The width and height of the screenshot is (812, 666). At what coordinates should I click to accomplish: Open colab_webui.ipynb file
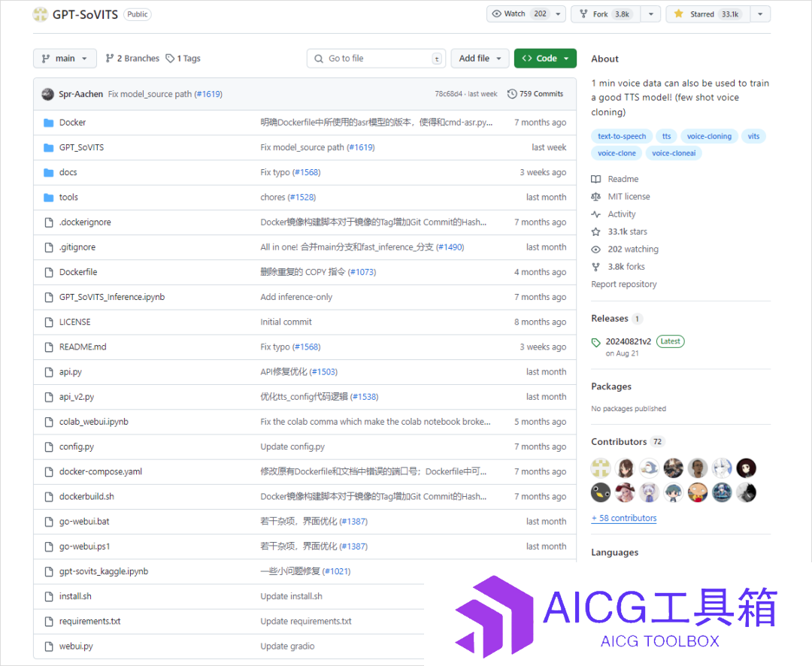pyautogui.click(x=94, y=422)
